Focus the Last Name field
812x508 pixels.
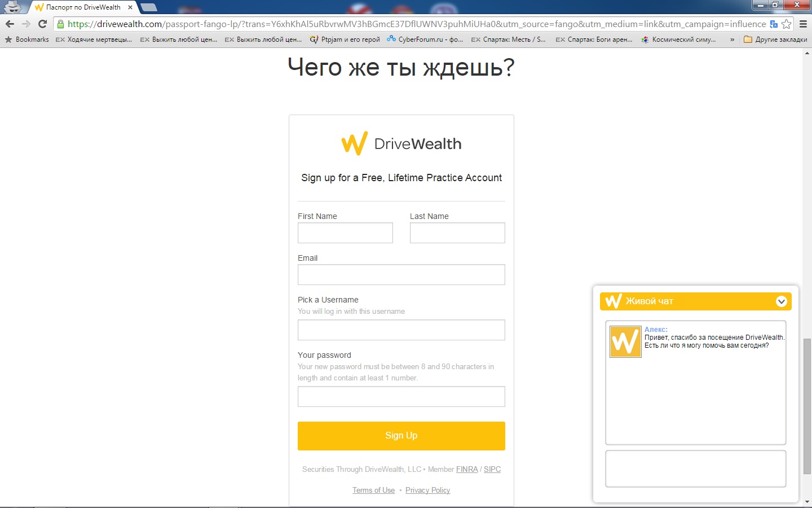coord(457,233)
